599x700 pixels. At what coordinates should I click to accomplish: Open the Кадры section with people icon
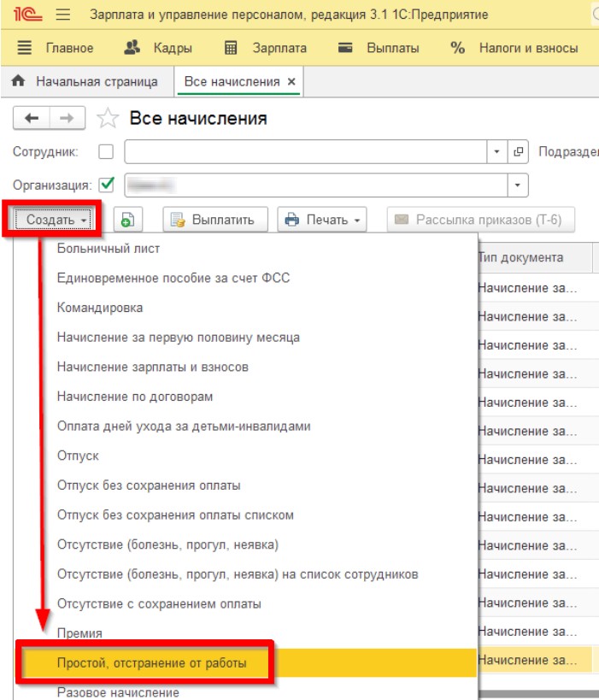[x=158, y=48]
